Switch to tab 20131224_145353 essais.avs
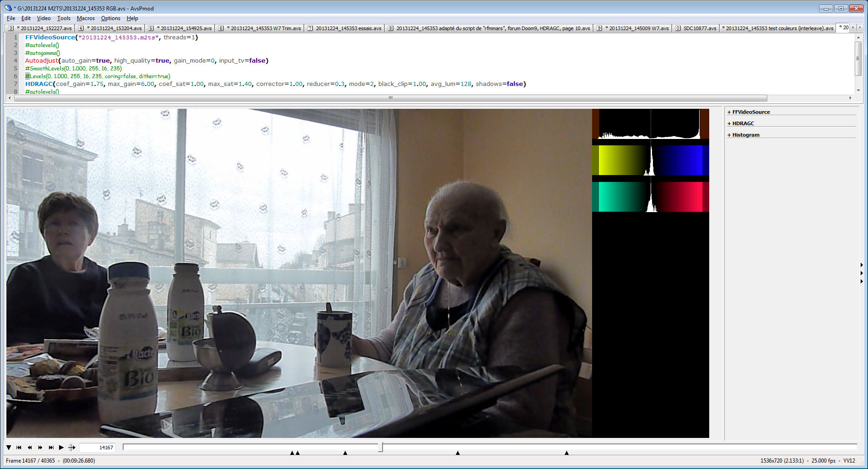The width and height of the screenshot is (868, 469). pos(345,28)
